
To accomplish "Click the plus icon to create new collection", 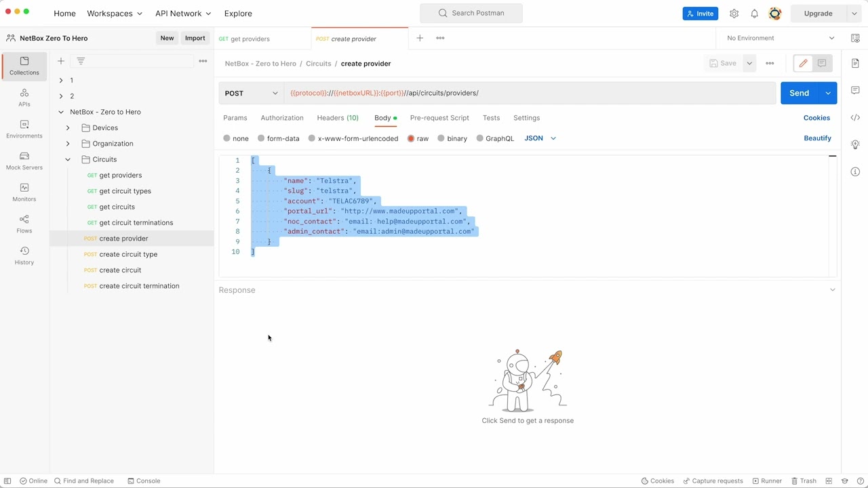I will click(61, 61).
